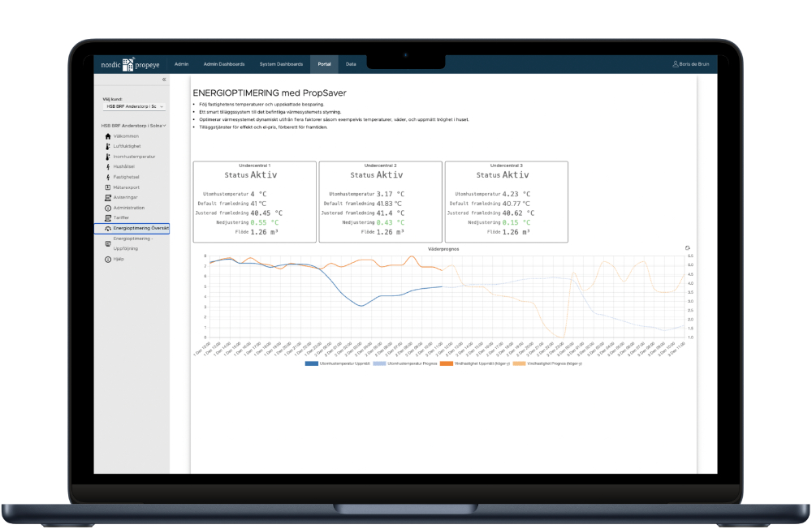Open the Välj kund customer dropdown
The height and width of the screenshot is (529, 812).
coord(134,106)
